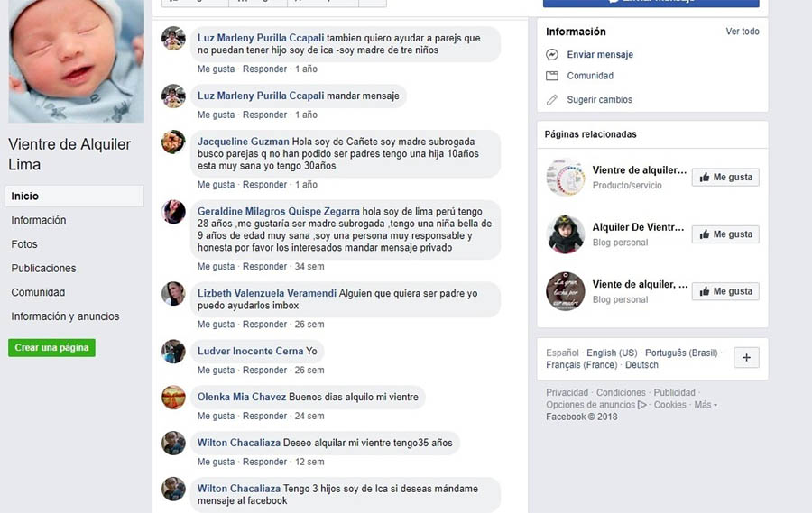Open Jacqueline Guzman's profile picture
812x513 pixels.
173,142
